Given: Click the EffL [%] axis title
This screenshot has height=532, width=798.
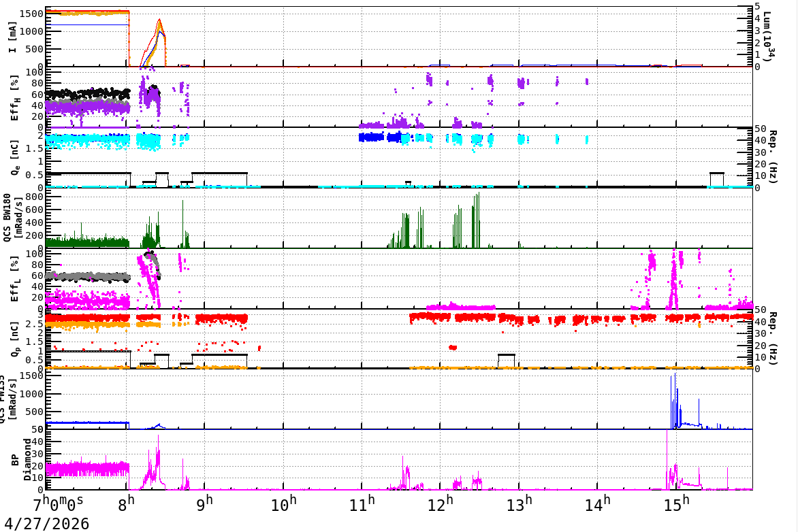Looking at the screenshot, I should [14, 279].
